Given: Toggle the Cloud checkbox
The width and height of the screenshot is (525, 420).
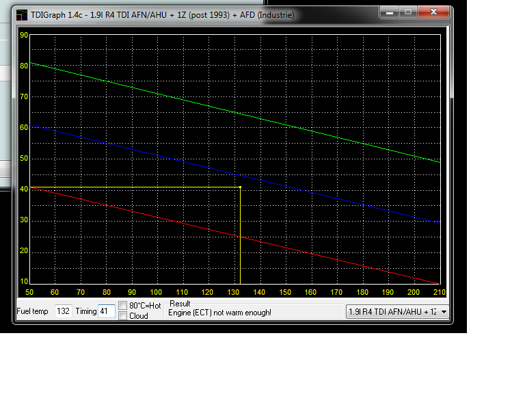Looking at the screenshot, I should [x=123, y=316].
